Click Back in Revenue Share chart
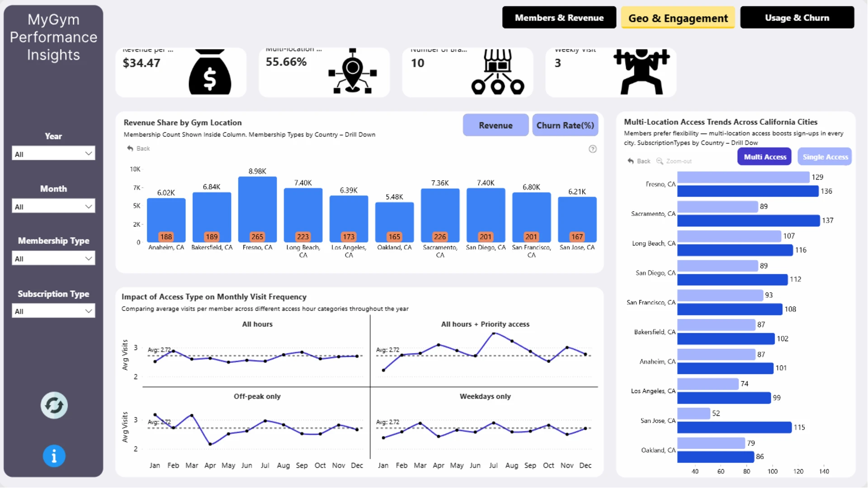This screenshot has height=488, width=868. tap(138, 149)
